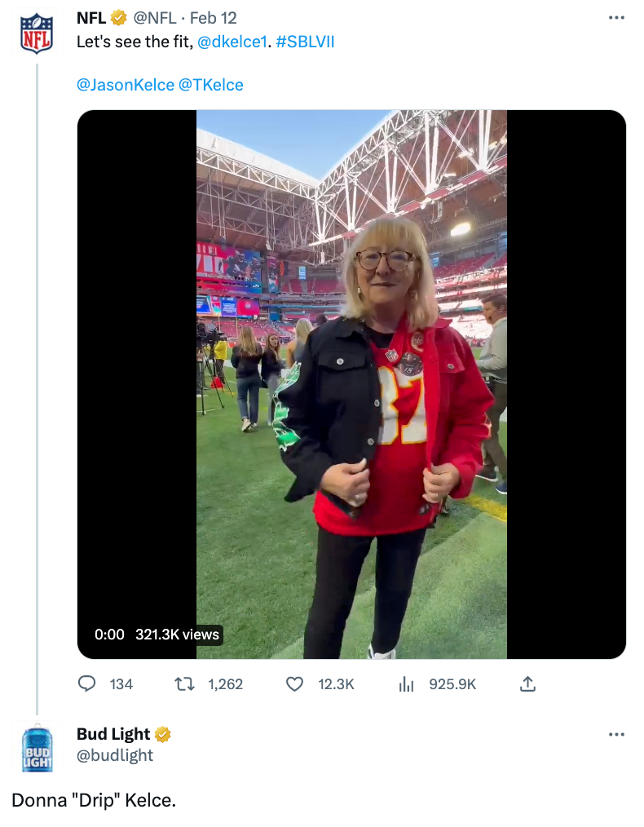Open the NFL profile avatar

coord(37,31)
